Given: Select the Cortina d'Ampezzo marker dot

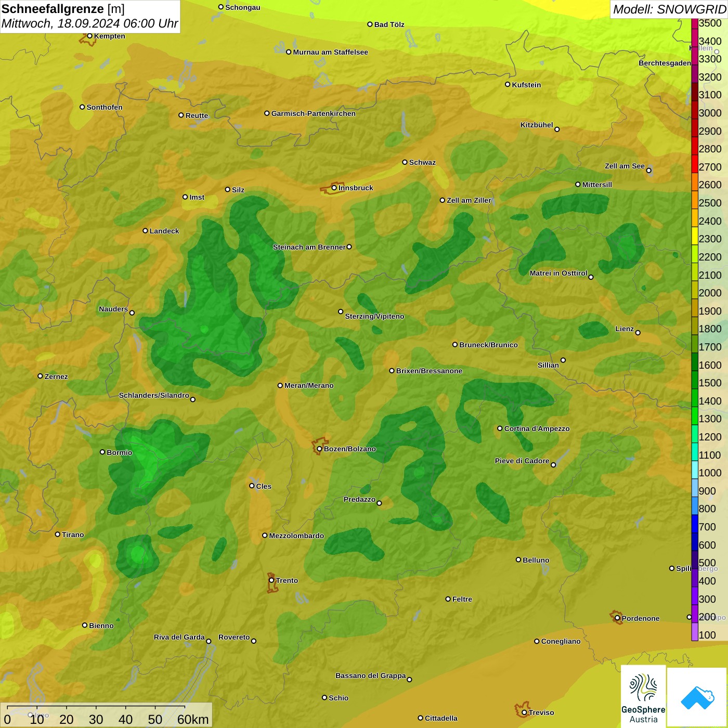Looking at the screenshot, I should point(500,428).
